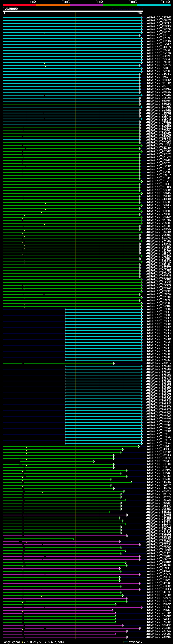The height and width of the screenshot is (644, 173).
Task: Click the green alignment bar of UniRef100_Q3ANT0
Action: click(59, 363)
